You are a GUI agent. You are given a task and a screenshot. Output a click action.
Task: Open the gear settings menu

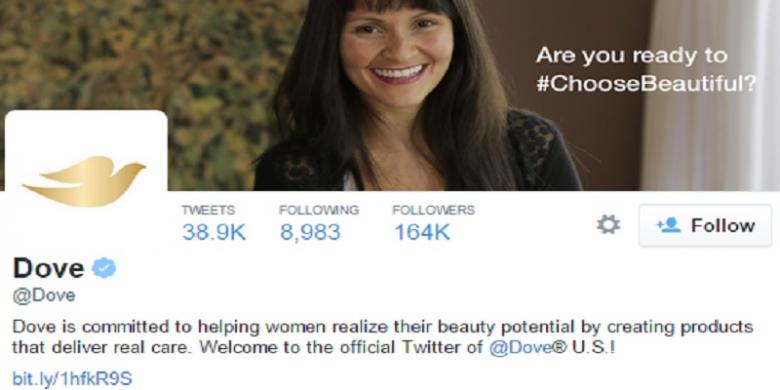[608, 225]
